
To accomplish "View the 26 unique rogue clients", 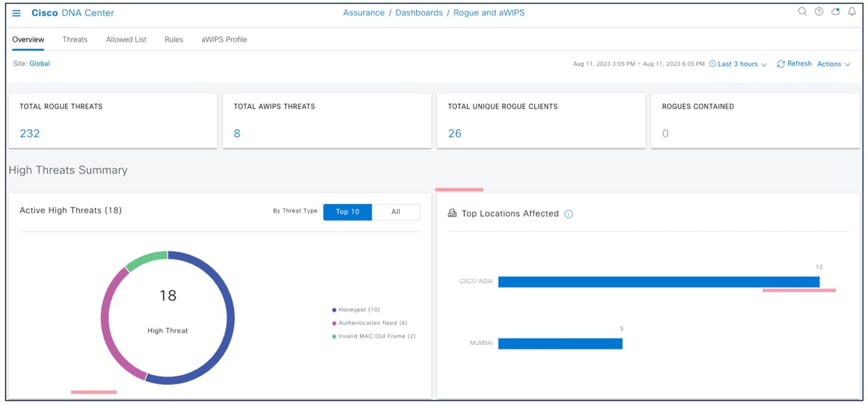I will coord(455,133).
